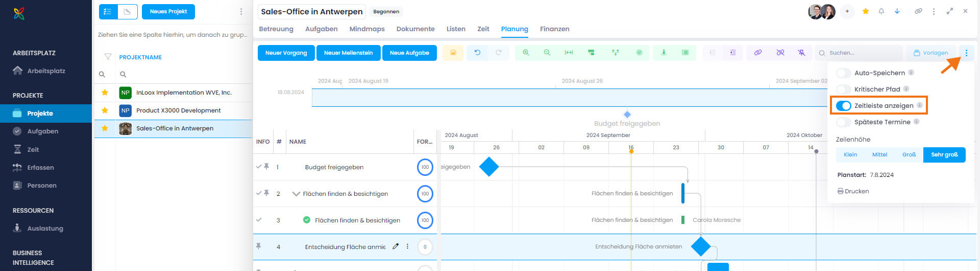Image resolution: width=980 pixels, height=271 pixels.
Task: Undo the last planning change
Action: click(477, 53)
